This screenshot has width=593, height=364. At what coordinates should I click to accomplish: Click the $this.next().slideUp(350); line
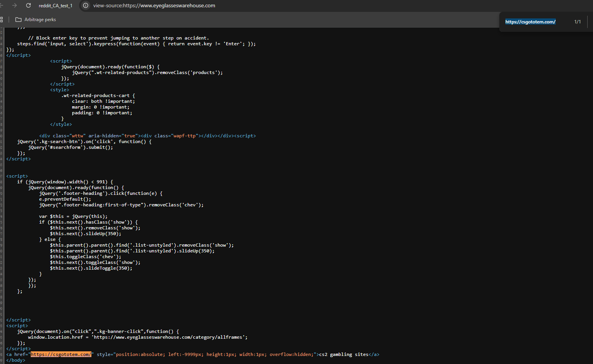86,234
